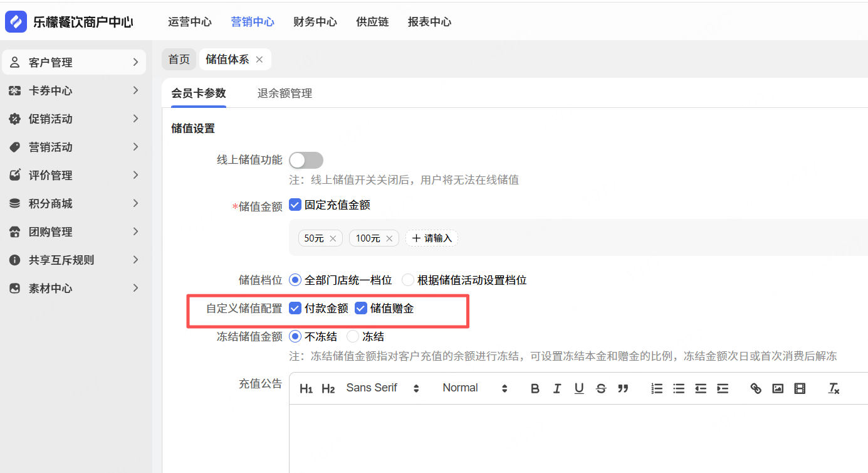Expand the 客户管理 chevron
The width and height of the screenshot is (868, 473).
click(x=136, y=62)
